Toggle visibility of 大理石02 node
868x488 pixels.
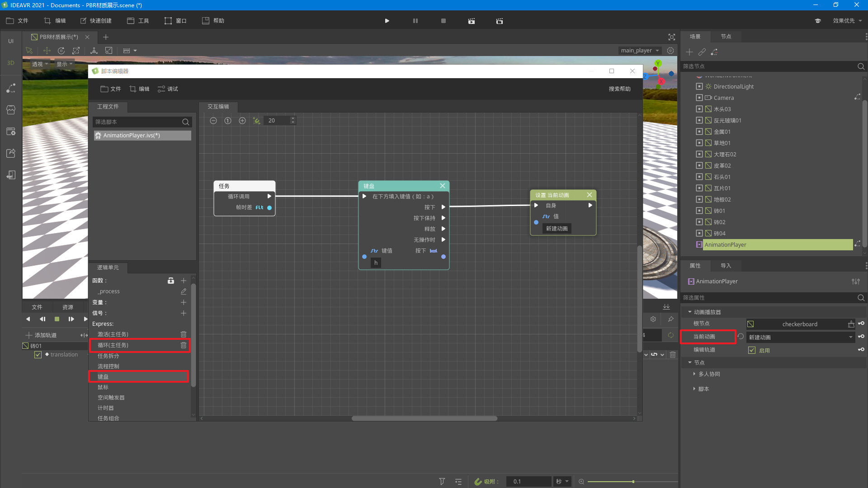pos(699,154)
